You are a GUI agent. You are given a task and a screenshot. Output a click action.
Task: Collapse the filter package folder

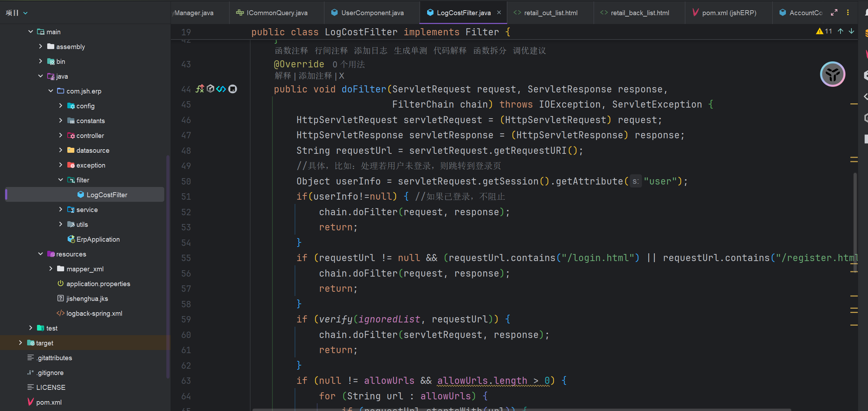tap(61, 180)
